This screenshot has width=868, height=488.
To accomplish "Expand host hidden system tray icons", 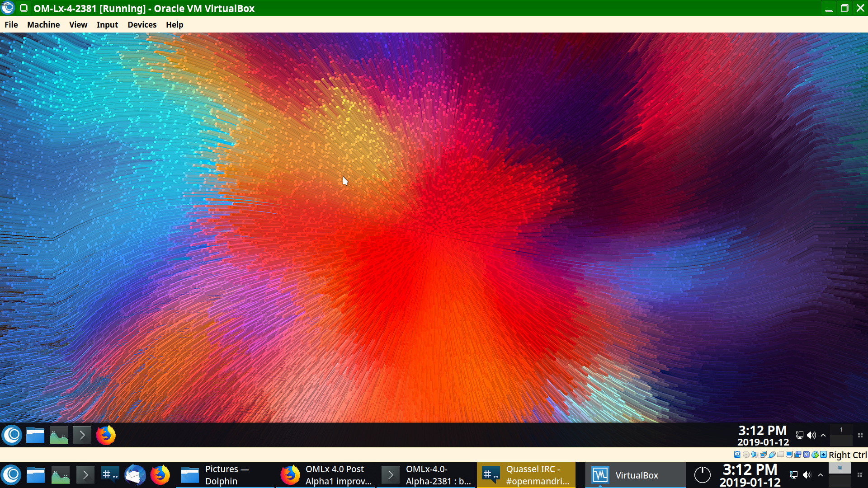I will (x=821, y=475).
